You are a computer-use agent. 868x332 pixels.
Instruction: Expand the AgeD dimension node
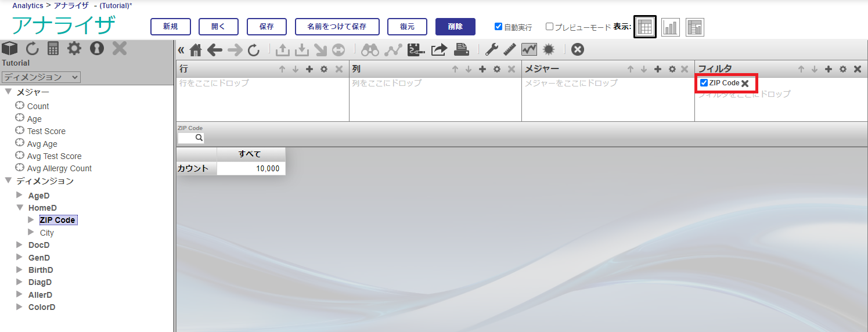[20, 195]
